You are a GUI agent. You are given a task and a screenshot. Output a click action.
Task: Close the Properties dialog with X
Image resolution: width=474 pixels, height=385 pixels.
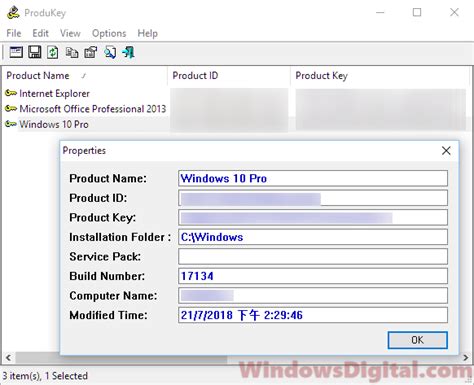coord(446,151)
